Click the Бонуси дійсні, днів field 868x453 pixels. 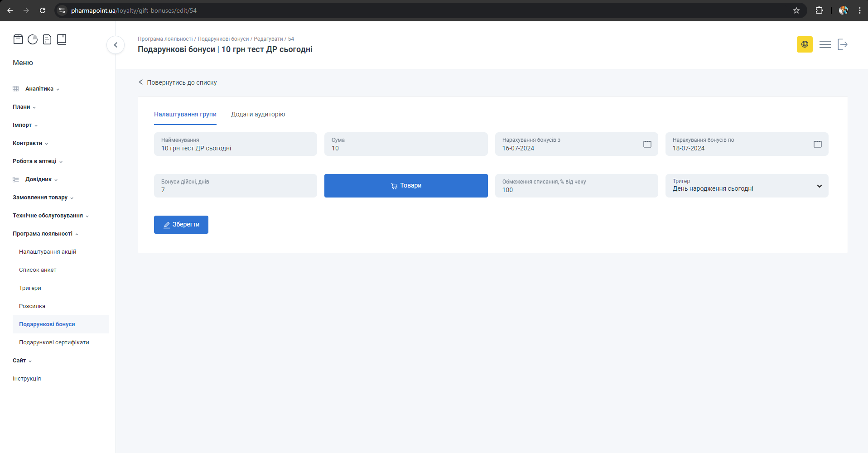click(x=236, y=186)
